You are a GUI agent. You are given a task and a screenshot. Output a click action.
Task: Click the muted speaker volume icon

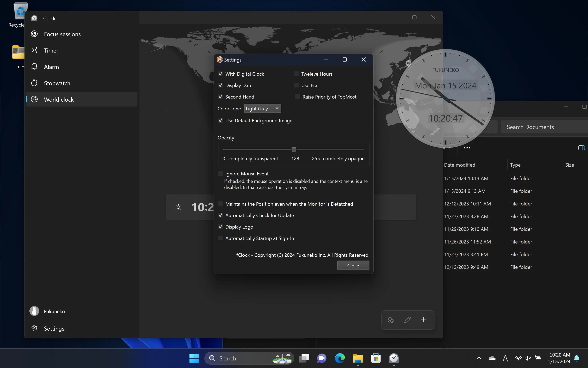[528, 358]
